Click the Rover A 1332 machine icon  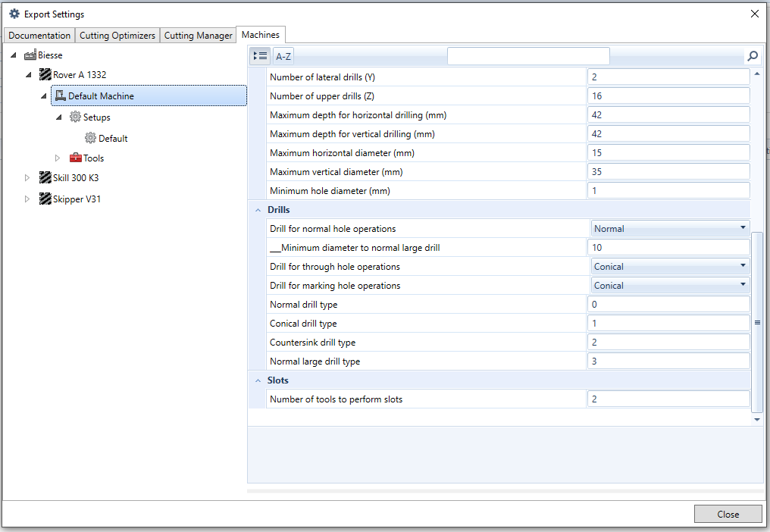pos(45,75)
